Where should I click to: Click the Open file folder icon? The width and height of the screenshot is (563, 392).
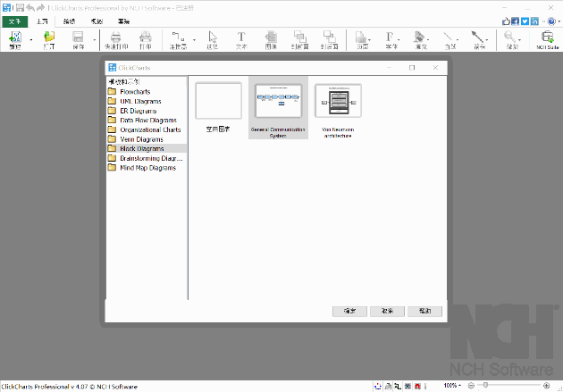[49, 39]
